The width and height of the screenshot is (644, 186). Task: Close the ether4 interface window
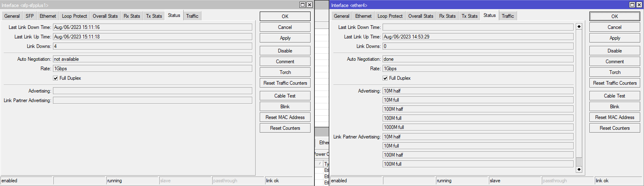click(639, 5)
